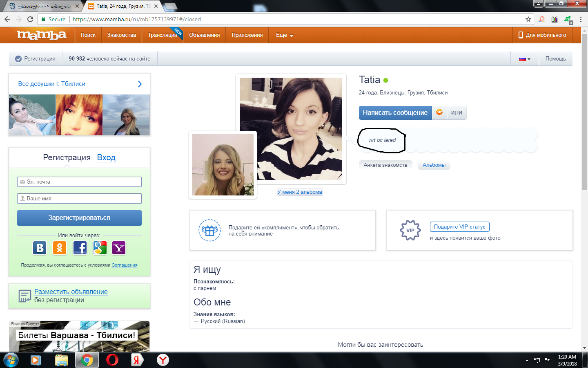588x368 pixels.
Task: Open the language flag dropdown
Action: (x=525, y=59)
